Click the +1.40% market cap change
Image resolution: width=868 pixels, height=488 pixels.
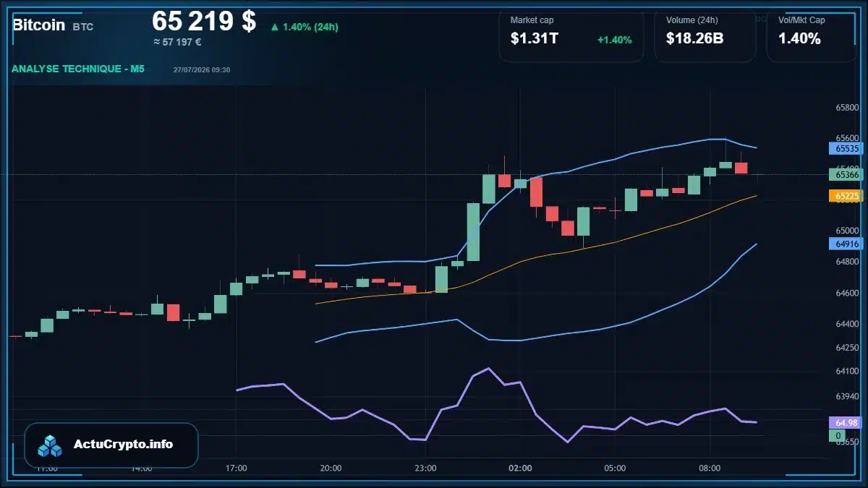pos(614,40)
